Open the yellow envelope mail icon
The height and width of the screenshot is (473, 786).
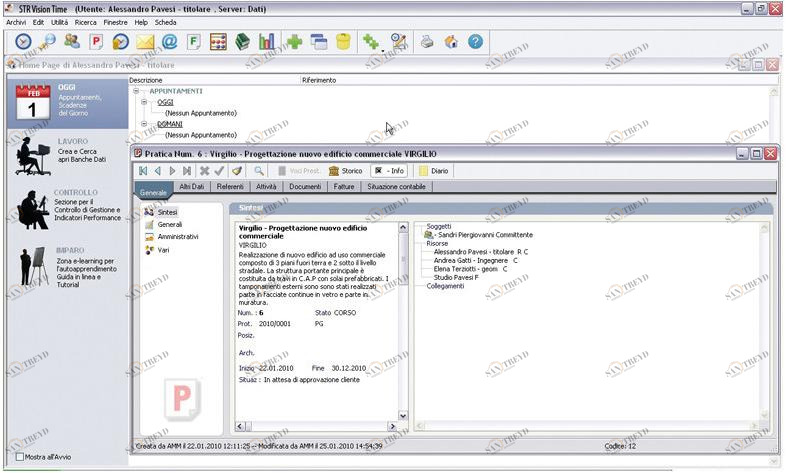tap(145, 42)
